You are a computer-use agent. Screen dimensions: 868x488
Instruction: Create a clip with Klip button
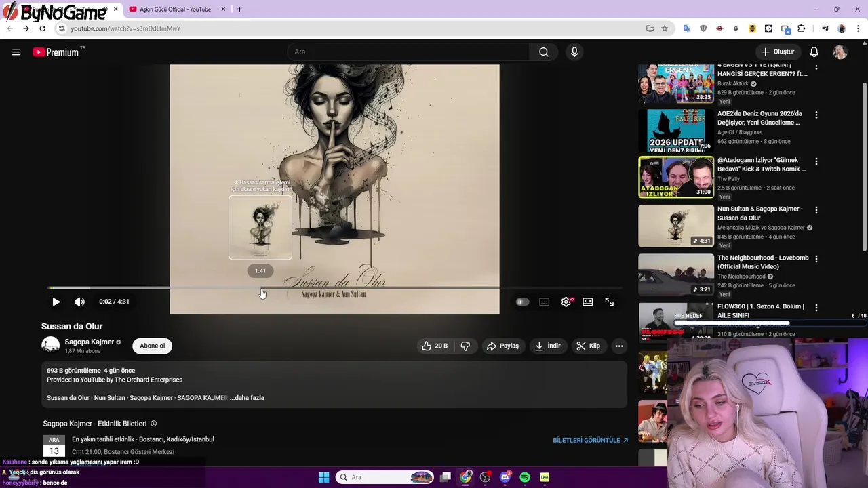(589, 346)
